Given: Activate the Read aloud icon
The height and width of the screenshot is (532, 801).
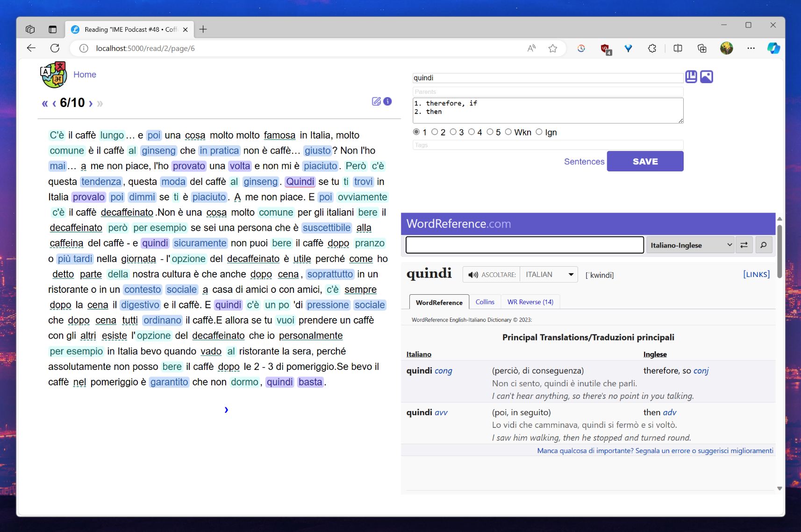Looking at the screenshot, I should coord(531,48).
